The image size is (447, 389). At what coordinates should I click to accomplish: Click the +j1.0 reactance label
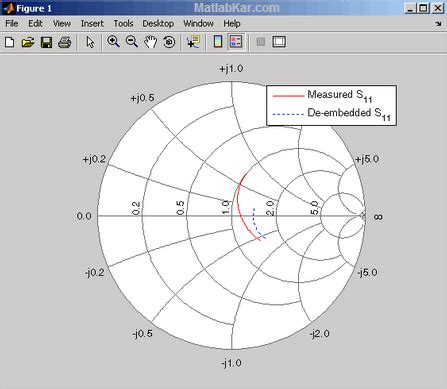231,69
